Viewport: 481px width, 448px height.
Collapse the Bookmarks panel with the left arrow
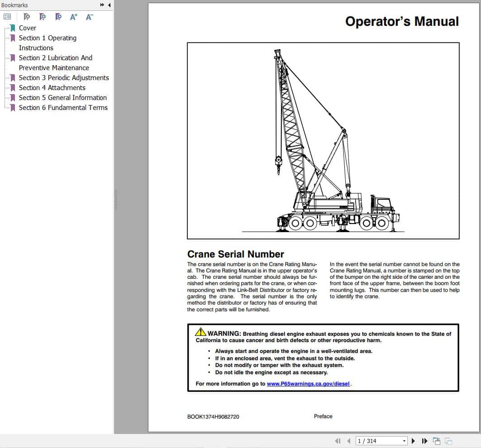click(108, 5)
